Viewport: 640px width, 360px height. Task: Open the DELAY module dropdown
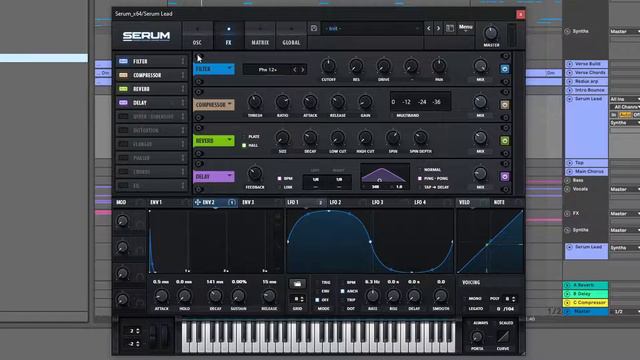coord(214,177)
